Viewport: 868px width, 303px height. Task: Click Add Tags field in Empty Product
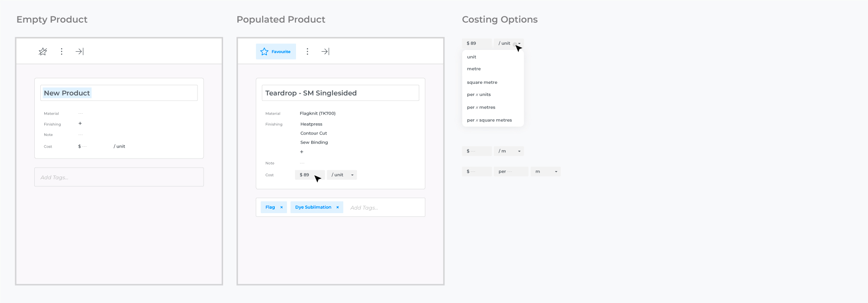[119, 178]
